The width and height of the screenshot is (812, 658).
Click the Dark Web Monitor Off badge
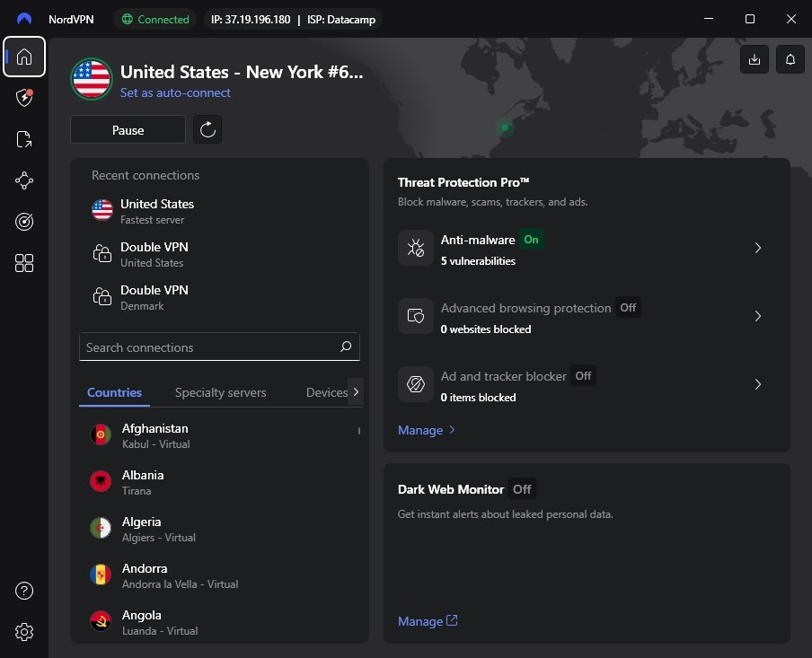point(522,489)
